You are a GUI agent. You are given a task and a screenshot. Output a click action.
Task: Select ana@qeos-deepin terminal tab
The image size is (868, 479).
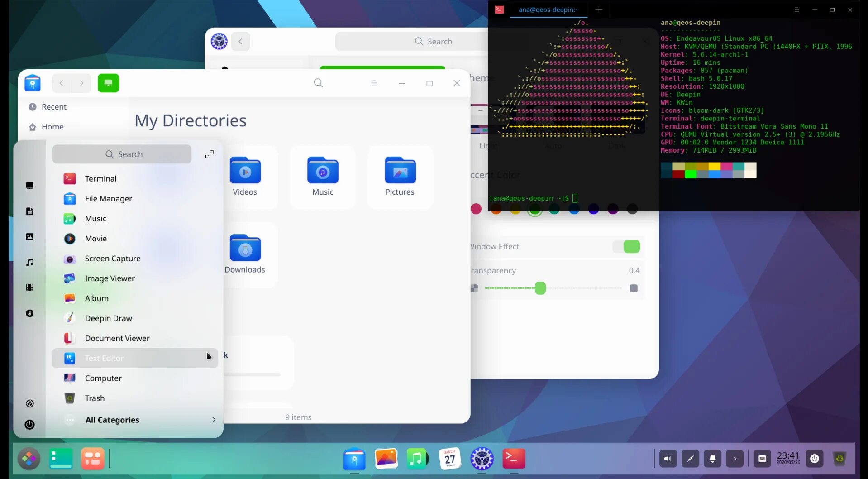(548, 10)
